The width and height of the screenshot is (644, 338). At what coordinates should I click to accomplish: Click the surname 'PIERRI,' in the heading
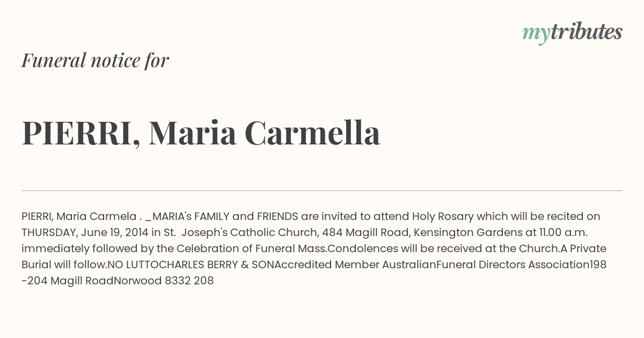(81, 133)
